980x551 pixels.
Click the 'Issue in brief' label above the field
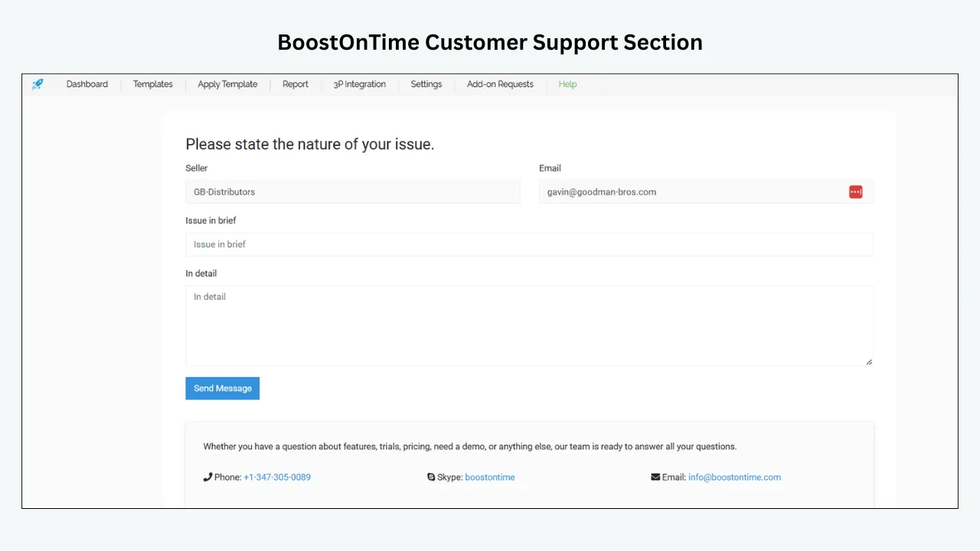(211, 220)
